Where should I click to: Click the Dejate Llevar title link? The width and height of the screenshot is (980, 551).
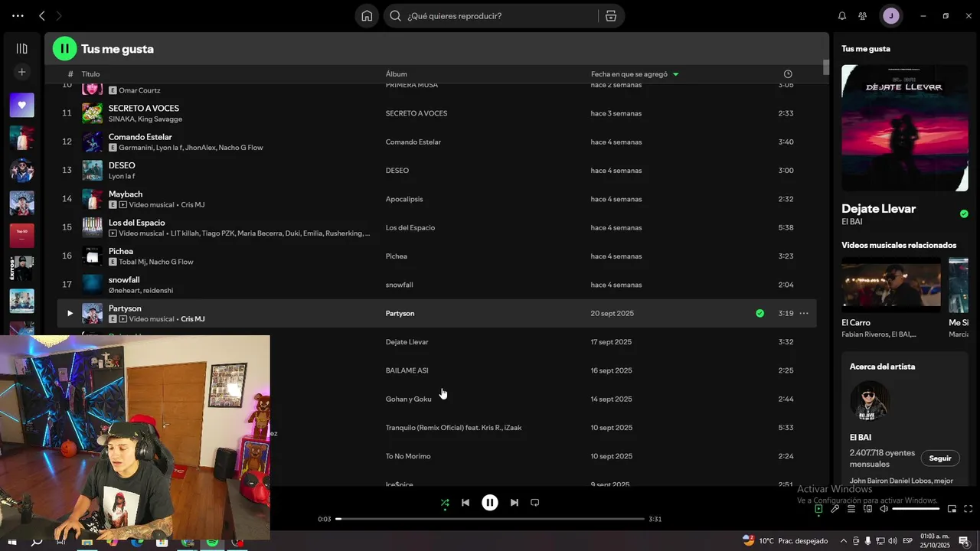coord(878,208)
